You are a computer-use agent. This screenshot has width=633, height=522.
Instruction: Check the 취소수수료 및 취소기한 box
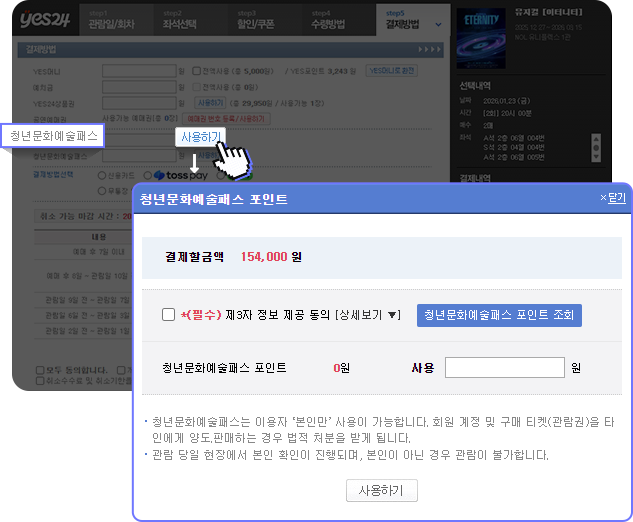40,381
